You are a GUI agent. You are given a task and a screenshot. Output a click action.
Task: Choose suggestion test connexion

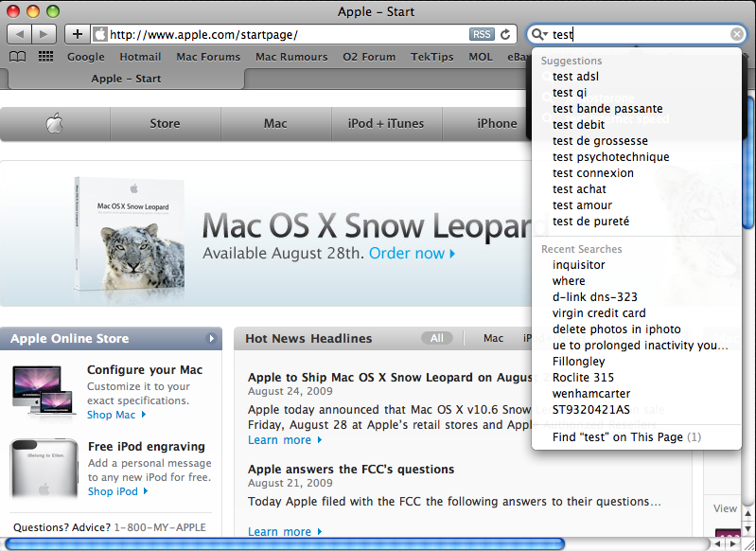[x=637, y=172]
